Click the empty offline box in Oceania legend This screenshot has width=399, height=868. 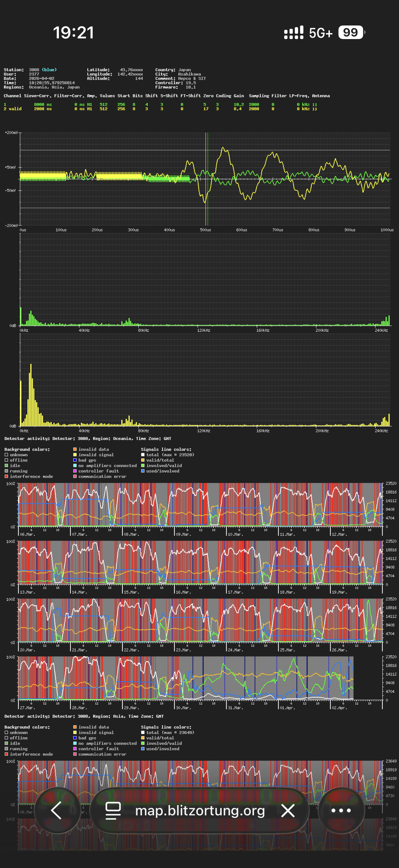click(x=6, y=460)
